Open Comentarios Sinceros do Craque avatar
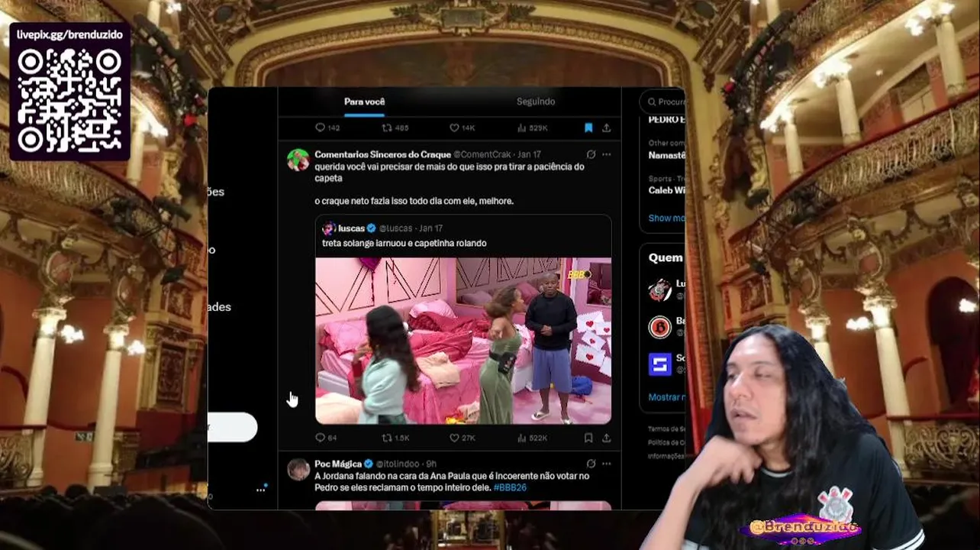Screen dimensions: 980x550 pyautogui.click(x=298, y=160)
